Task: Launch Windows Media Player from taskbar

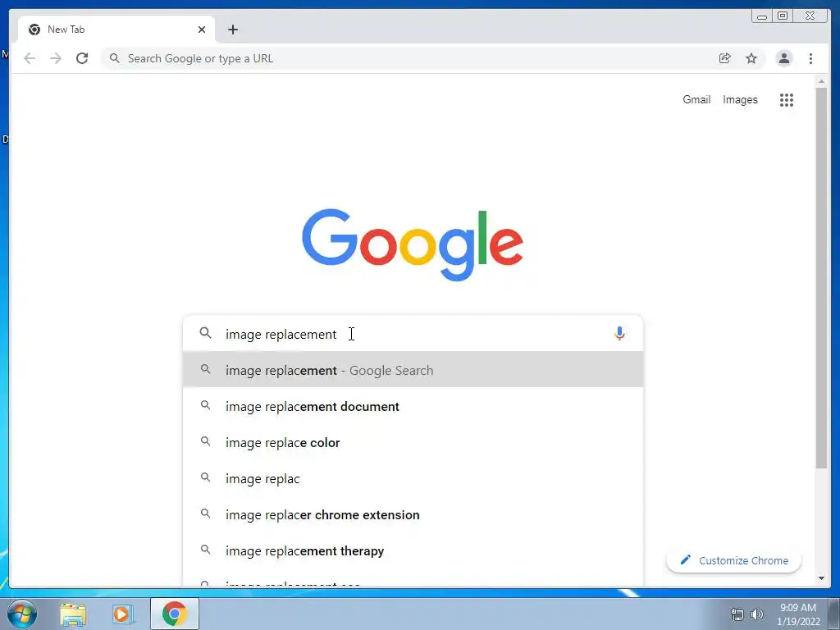Action: [122, 614]
